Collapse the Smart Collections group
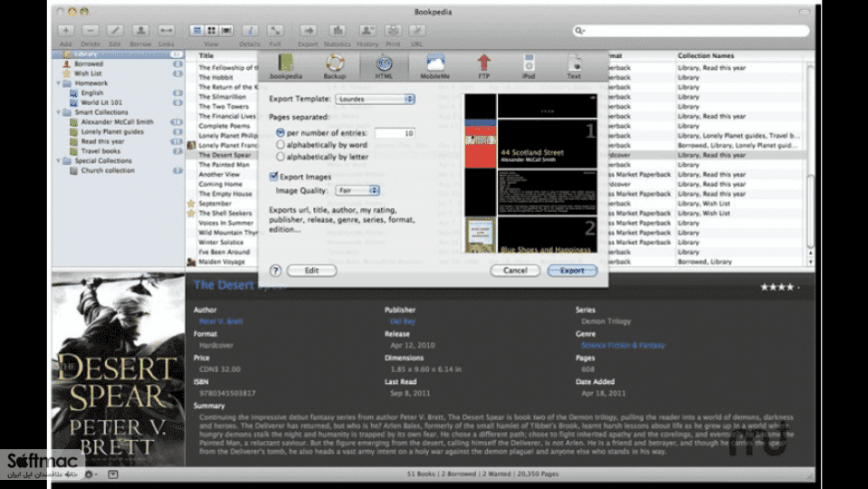Screen dimensions: 868x489 click(59, 112)
